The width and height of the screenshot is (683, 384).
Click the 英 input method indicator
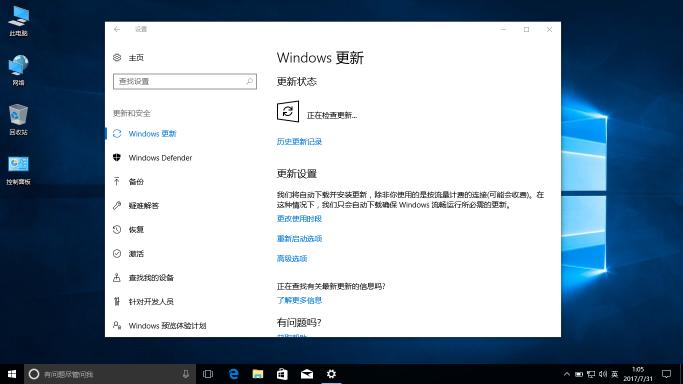[x=615, y=374]
